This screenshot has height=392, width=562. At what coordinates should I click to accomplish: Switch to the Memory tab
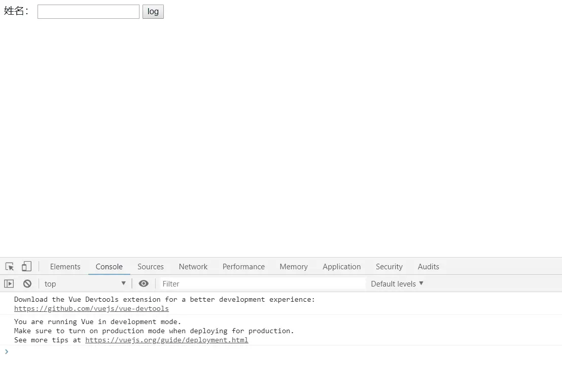click(294, 267)
